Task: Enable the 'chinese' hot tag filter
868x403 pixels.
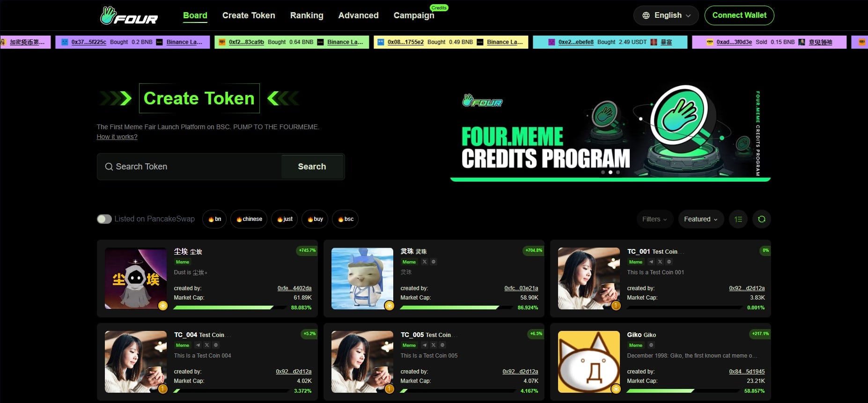Action: coord(249,219)
